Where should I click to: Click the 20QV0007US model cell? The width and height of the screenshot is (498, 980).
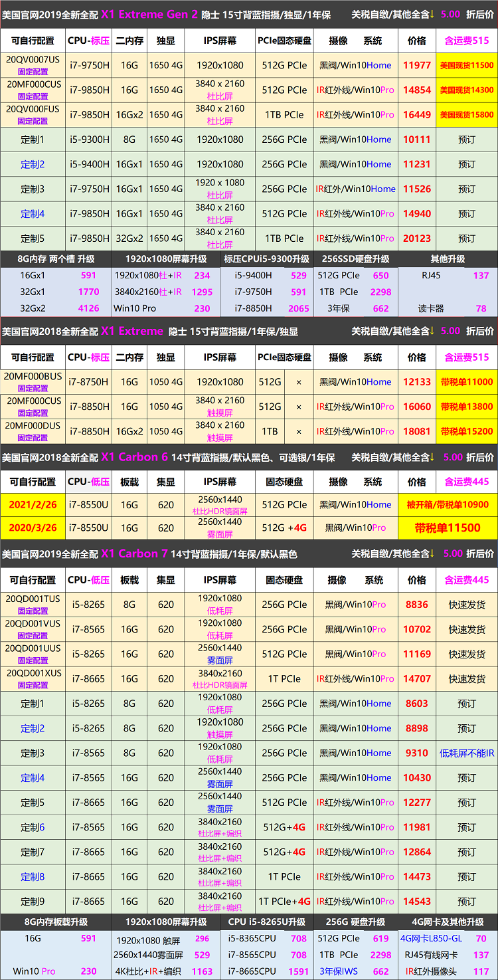click(x=33, y=64)
